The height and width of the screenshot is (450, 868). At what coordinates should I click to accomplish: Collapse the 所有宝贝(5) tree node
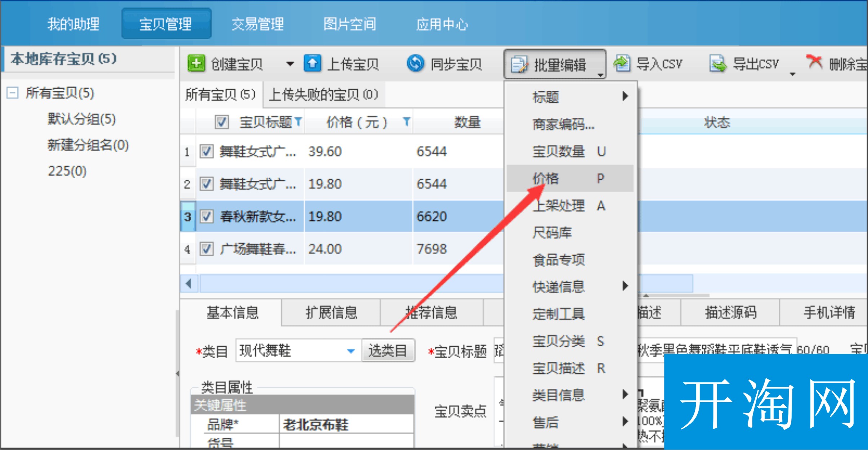12,93
